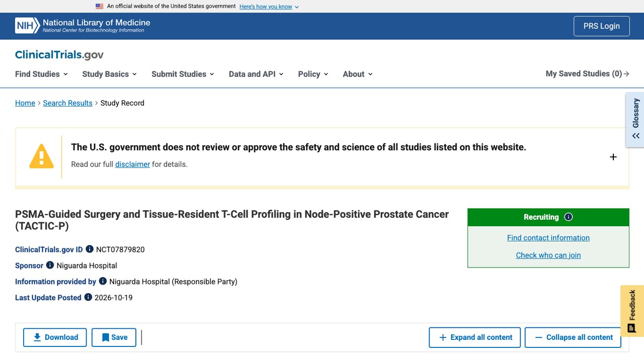Viewport: 644px width, 362px height.
Task: Click info icon beside Information provided by
Action: tap(103, 281)
